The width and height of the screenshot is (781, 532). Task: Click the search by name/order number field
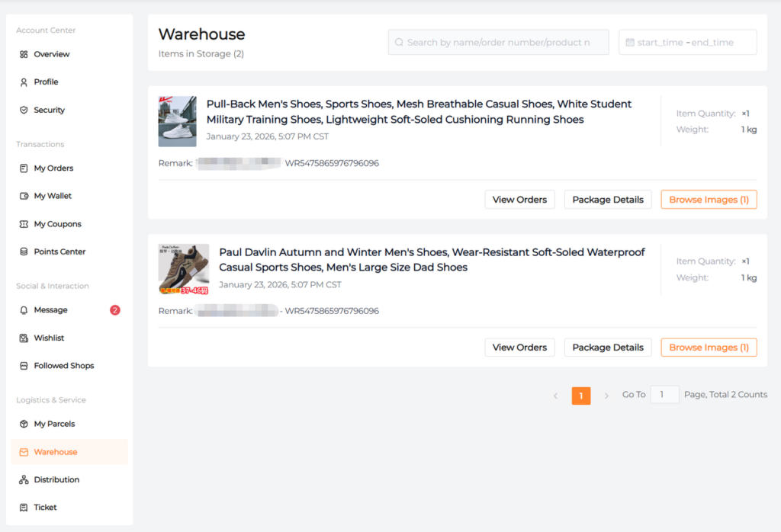click(x=498, y=43)
